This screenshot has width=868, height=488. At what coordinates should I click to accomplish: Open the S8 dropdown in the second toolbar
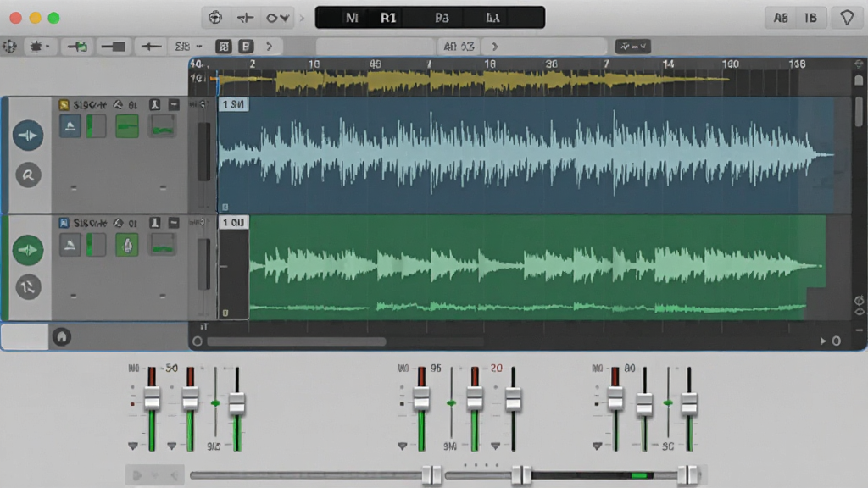point(188,47)
